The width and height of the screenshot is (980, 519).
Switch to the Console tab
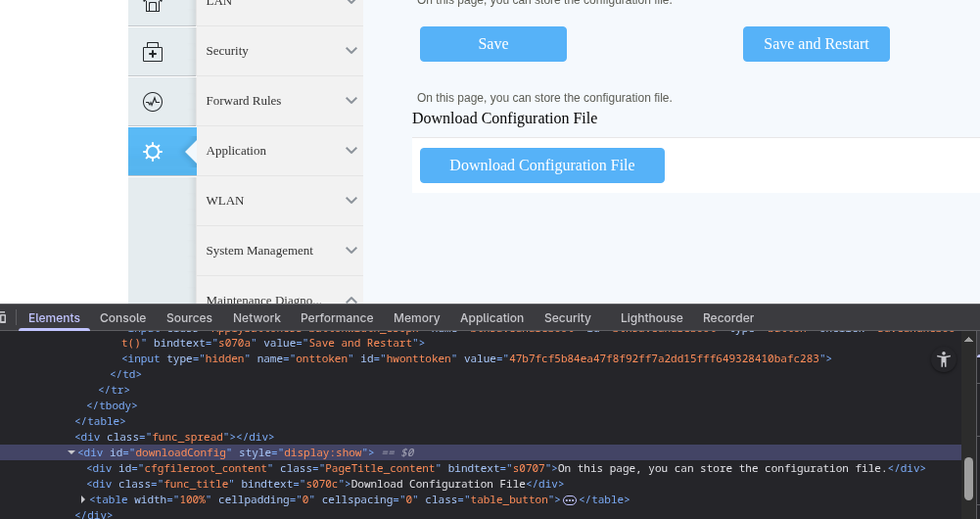coord(122,318)
